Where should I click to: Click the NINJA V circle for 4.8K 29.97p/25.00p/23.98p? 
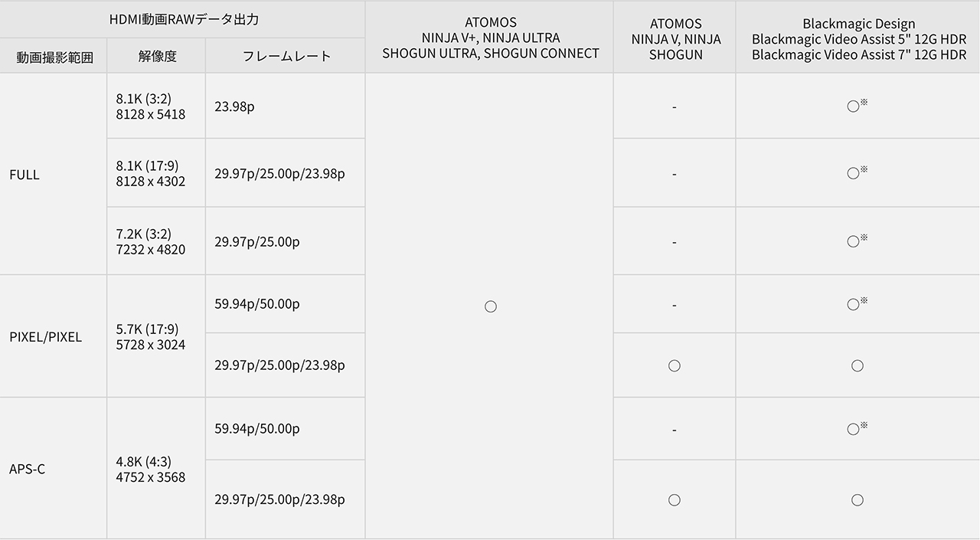click(x=674, y=500)
